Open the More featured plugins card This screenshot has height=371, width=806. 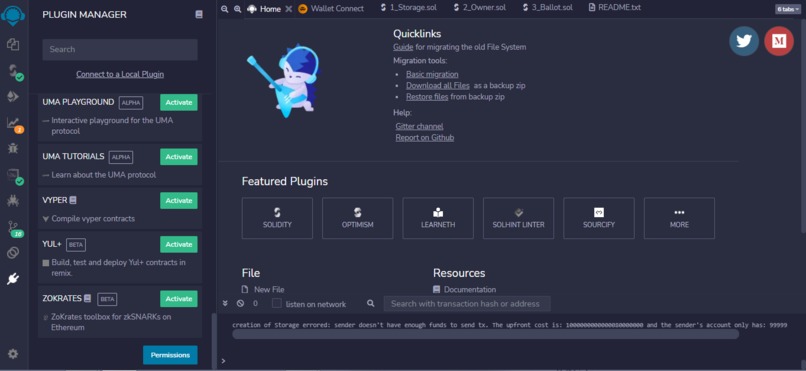pos(679,218)
